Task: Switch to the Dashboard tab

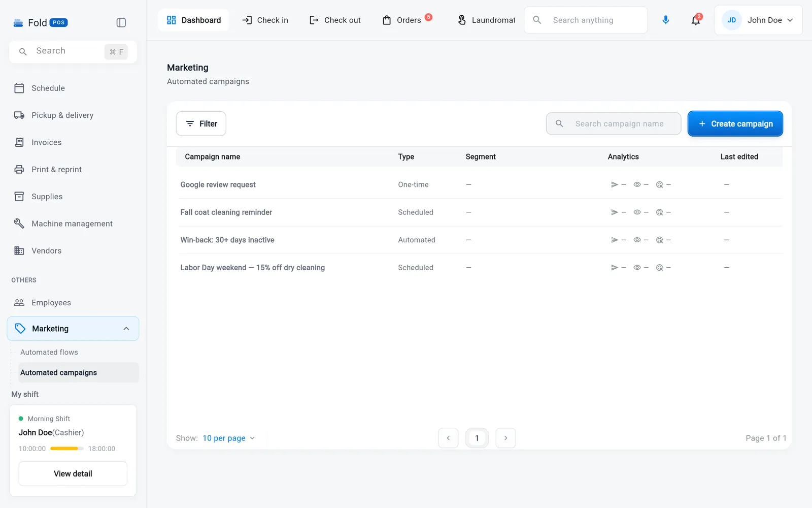Action: pos(193,20)
